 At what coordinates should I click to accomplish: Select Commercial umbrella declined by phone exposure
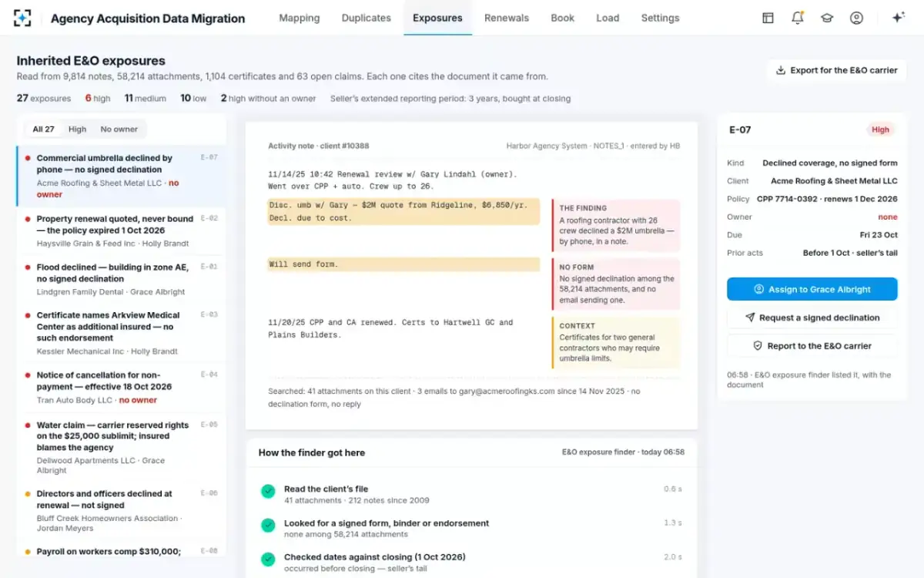(x=122, y=176)
